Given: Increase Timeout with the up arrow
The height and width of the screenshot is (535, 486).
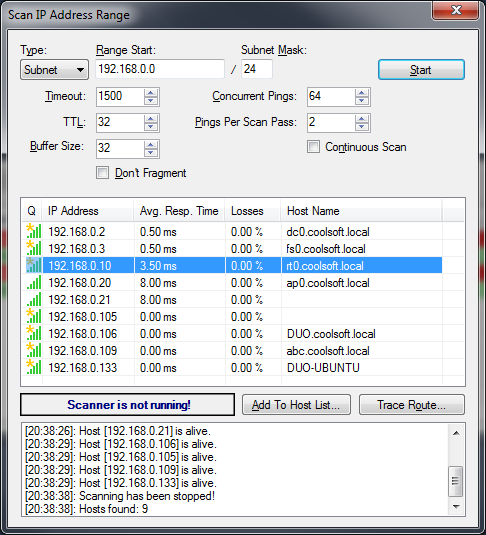Looking at the screenshot, I should point(151,92).
